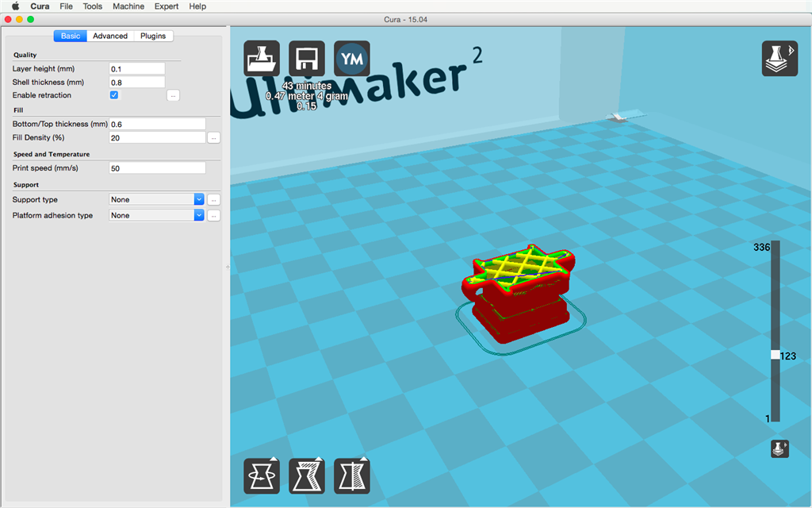
Task: Click the Fill Density input field
Action: pyautogui.click(x=157, y=137)
